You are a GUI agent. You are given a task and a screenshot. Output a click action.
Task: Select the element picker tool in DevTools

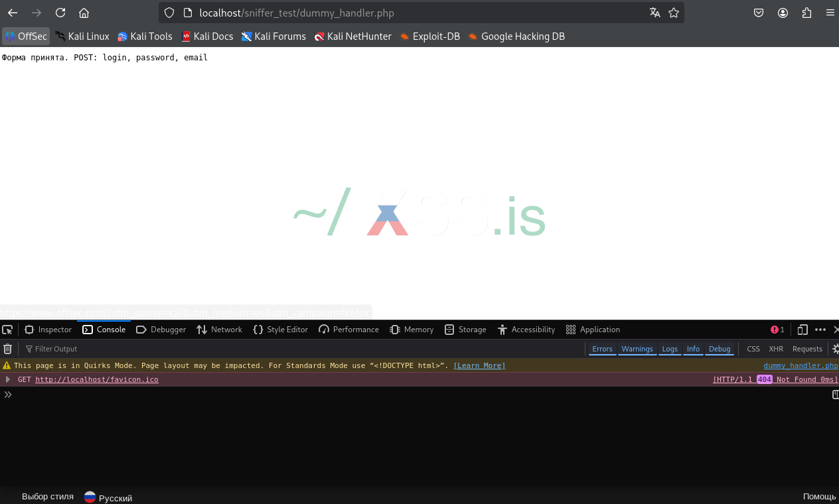pos(8,330)
